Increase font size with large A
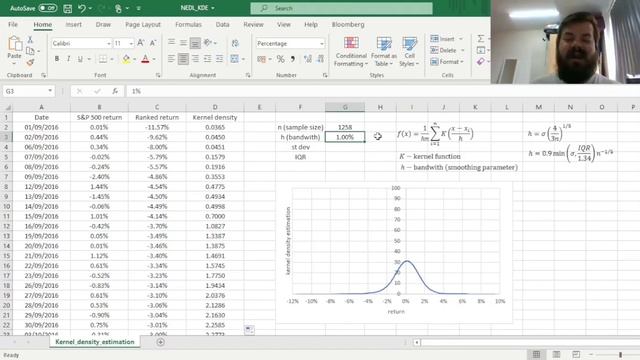Image resolution: width=640 pixels, height=360 pixels. pyautogui.click(x=141, y=43)
